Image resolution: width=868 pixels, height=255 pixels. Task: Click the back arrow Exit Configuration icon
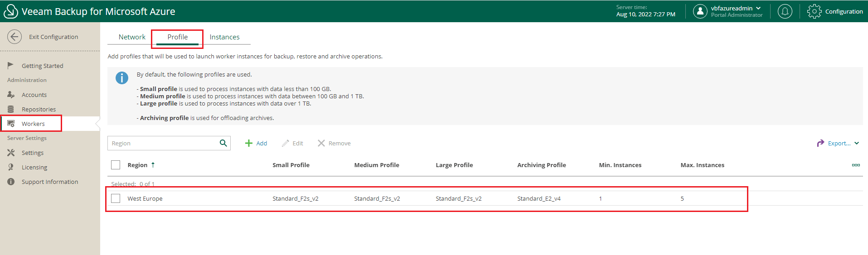coord(15,37)
